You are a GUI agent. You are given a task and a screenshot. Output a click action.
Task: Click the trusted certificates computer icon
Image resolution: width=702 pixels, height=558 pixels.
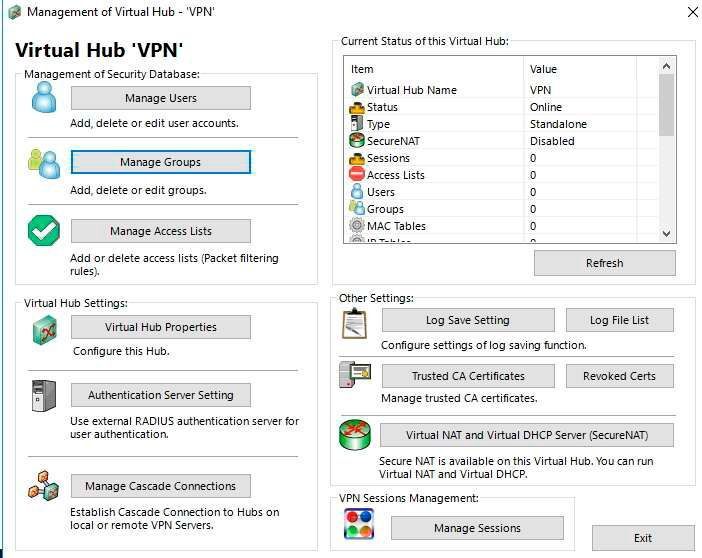[x=355, y=374]
